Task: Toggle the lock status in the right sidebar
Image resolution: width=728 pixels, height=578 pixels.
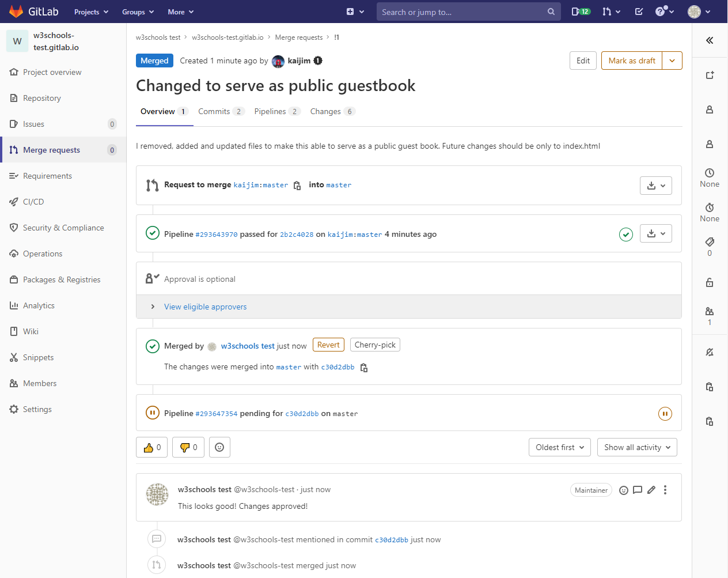Action: (709, 282)
